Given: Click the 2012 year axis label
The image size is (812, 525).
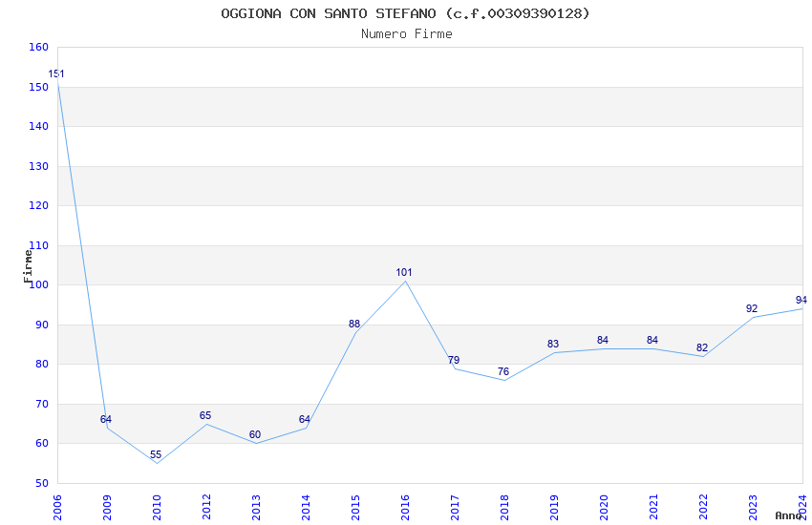Looking at the screenshot, I should (206, 508).
